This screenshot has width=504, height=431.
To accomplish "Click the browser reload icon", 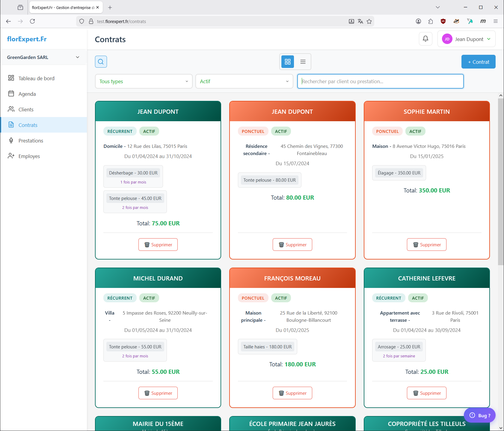I will click(32, 21).
